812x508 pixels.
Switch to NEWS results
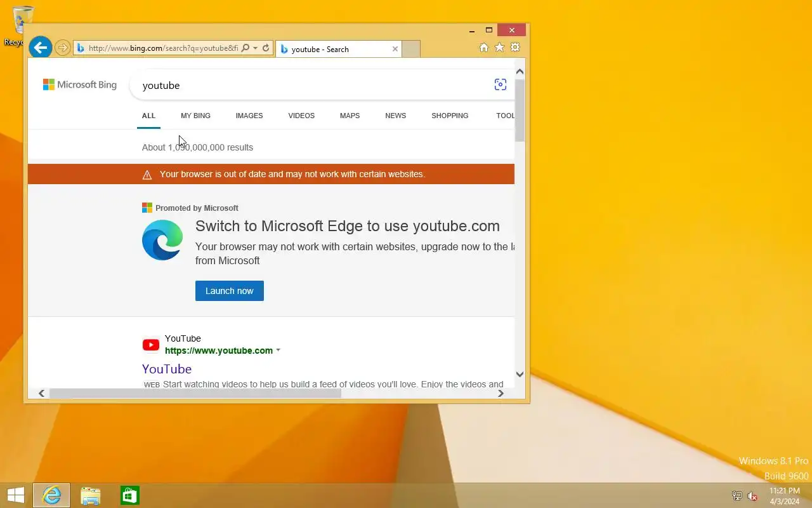(x=395, y=116)
